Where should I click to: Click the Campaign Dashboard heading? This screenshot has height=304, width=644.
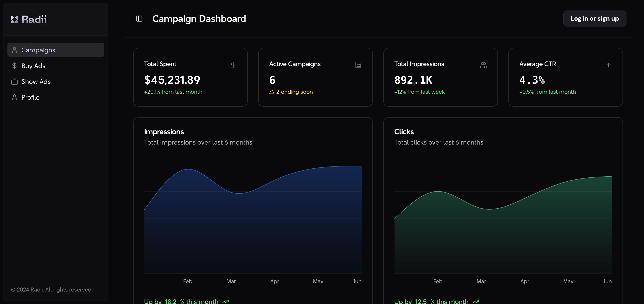(199, 19)
